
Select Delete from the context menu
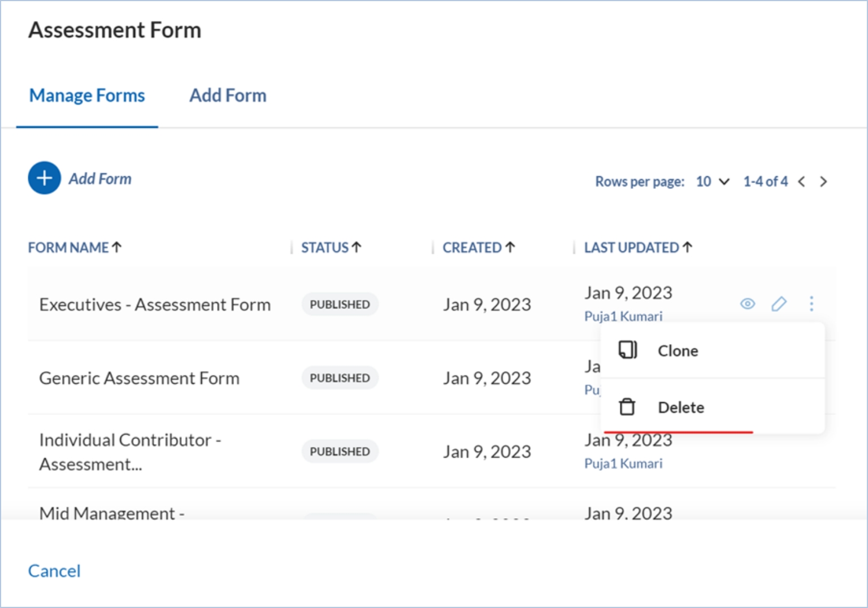(681, 407)
